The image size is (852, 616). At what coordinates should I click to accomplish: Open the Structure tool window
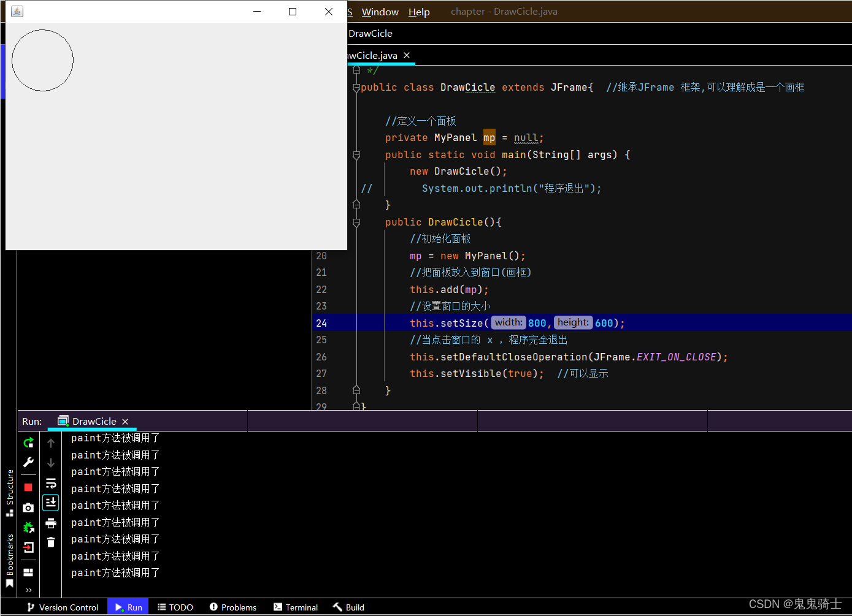(9, 492)
